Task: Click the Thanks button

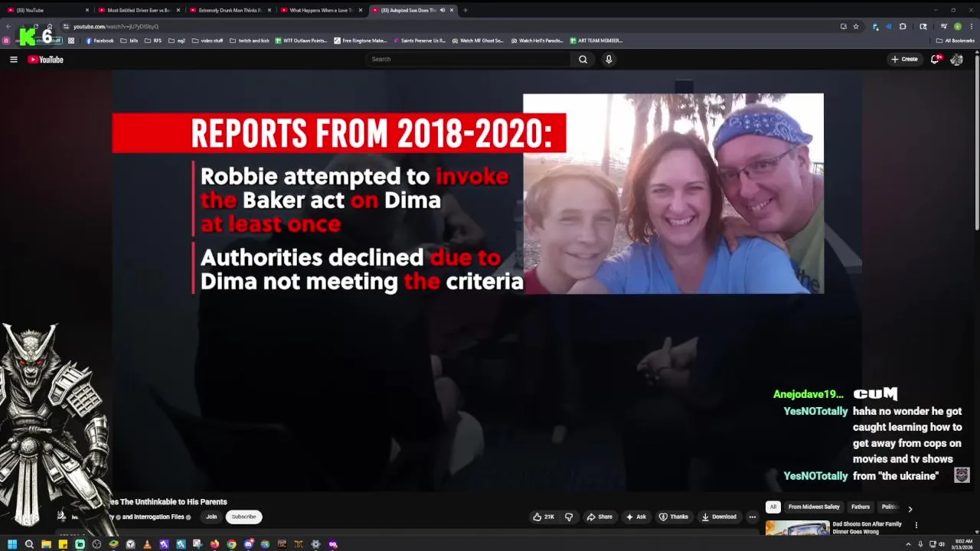Action: (x=674, y=517)
